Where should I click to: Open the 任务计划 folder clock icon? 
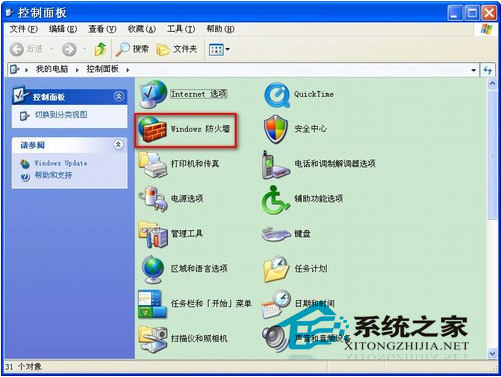276,269
